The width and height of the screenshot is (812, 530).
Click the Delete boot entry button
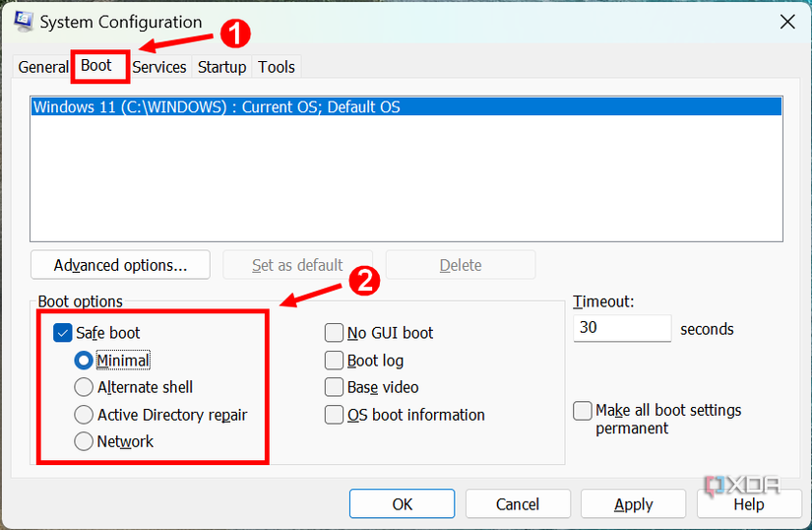pos(461,265)
